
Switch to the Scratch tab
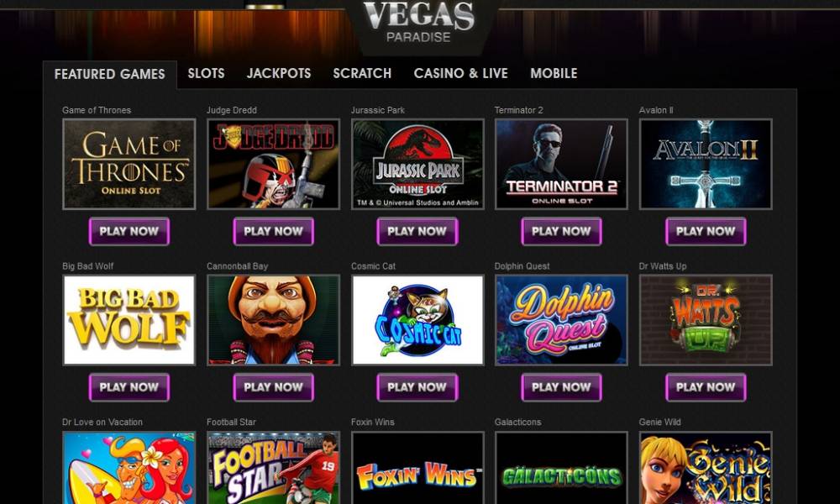[362, 73]
